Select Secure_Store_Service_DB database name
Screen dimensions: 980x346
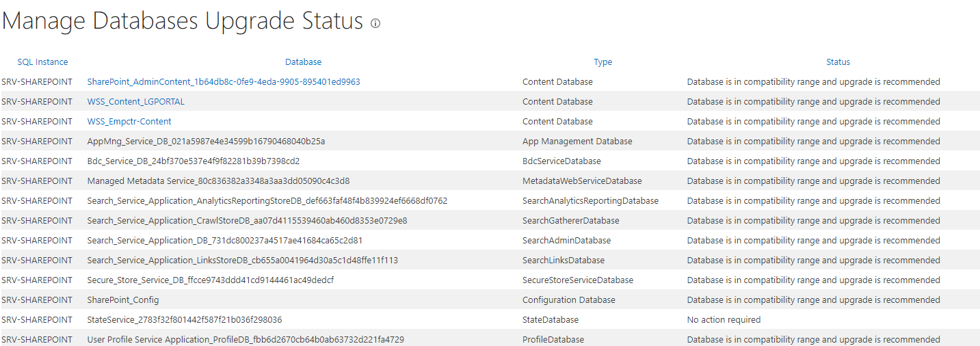click(210, 280)
